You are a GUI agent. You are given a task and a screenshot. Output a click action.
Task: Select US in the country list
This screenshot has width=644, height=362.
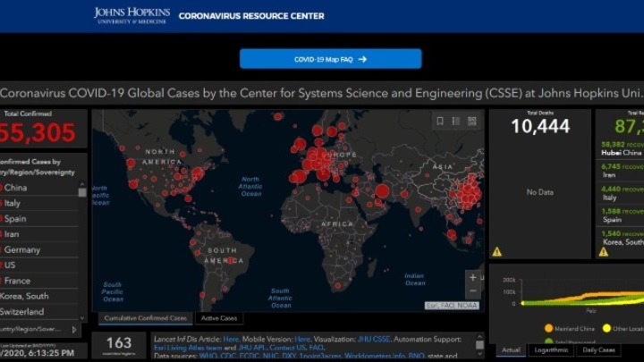coord(39,265)
